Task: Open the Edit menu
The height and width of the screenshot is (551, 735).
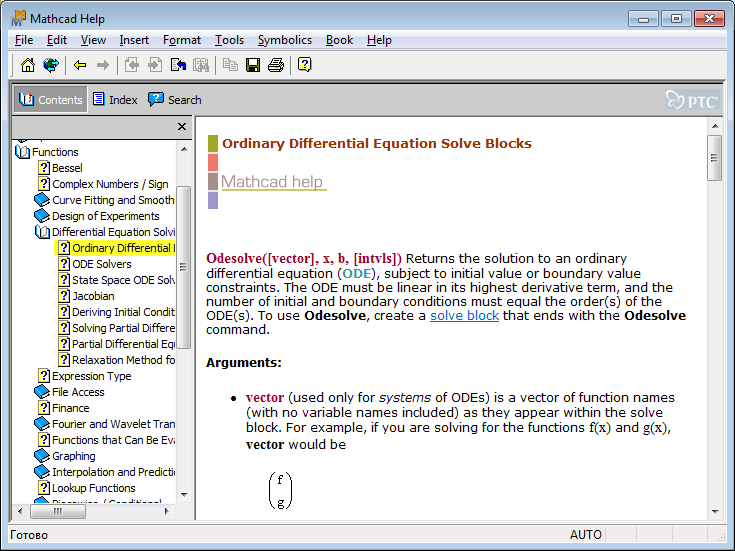Action: click(x=57, y=40)
